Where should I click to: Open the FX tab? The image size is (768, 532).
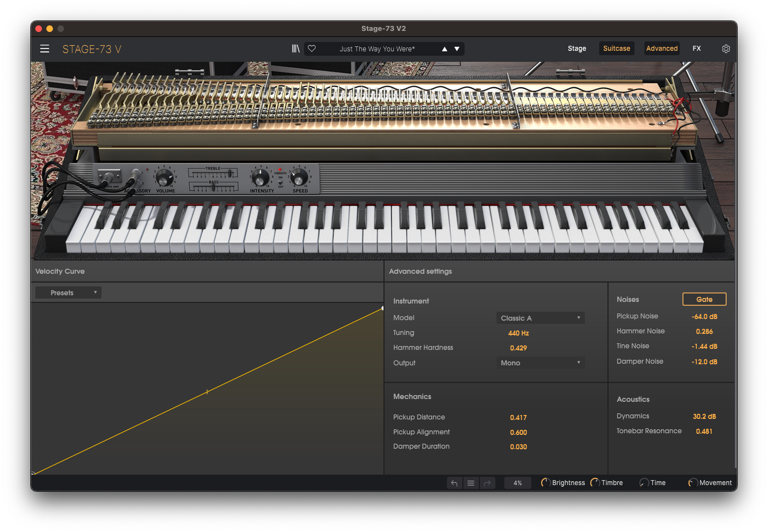tap(697, 49)
